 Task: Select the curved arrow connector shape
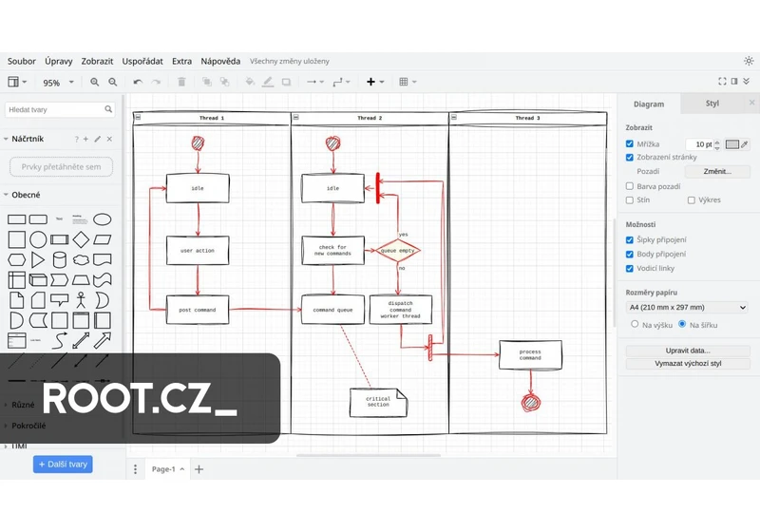click(59, 340)
